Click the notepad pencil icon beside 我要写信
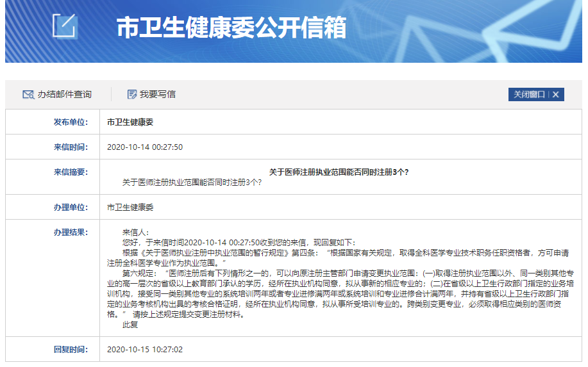Image resolution: width=588 pixels, height=367 pixels. pos(132,94)
